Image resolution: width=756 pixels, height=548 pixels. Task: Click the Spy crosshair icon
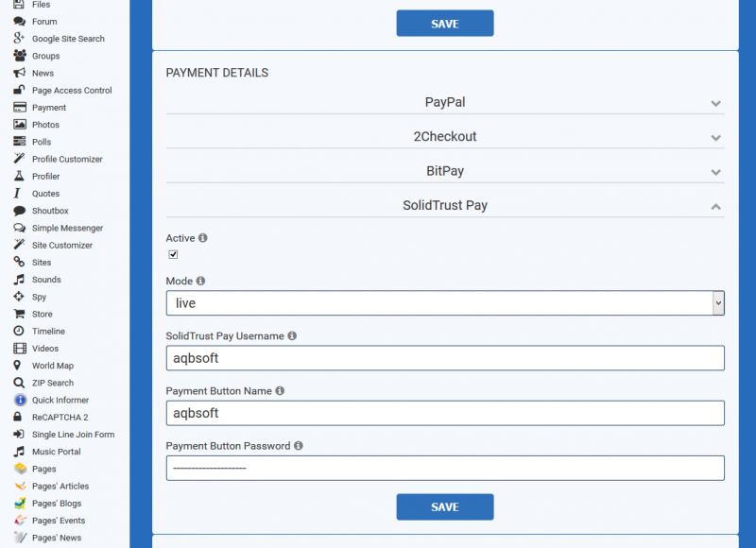[19, 297]
